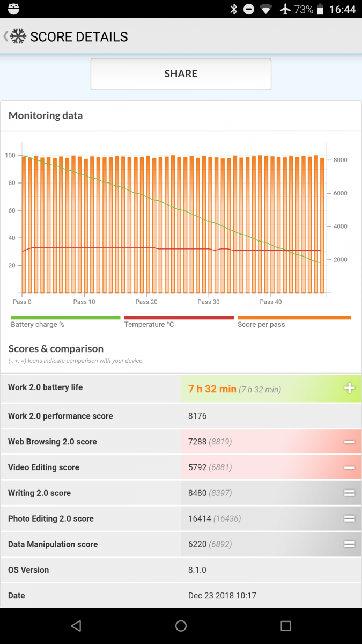Tap the PCMark snowflake logo icon
The height and width of the screenshot is (644, 362).
19,36
